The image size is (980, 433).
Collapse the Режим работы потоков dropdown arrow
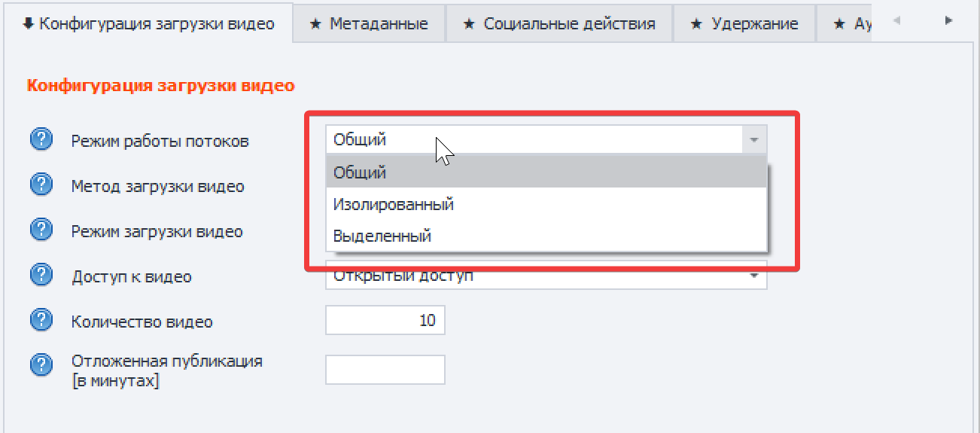(754, 139)
